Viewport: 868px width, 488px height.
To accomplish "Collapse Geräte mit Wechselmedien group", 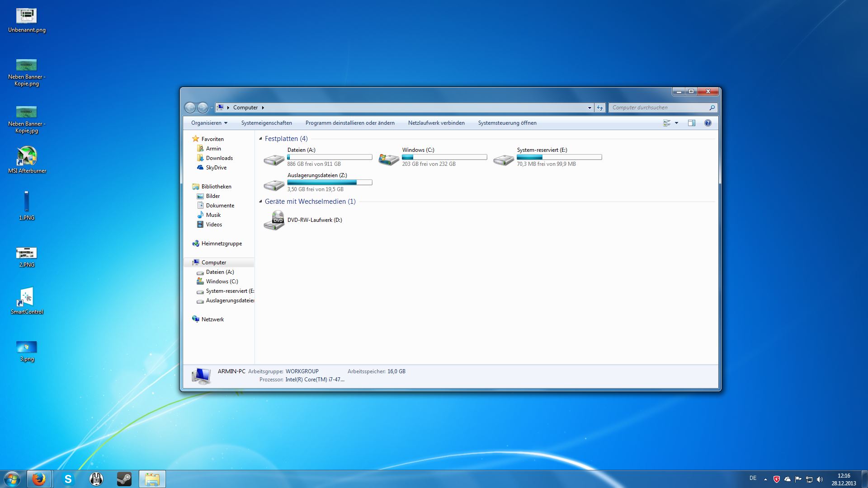I will click(x=260, y=202).
